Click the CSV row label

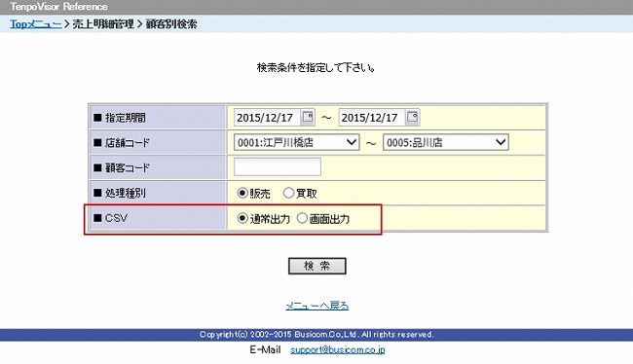pyautogui.click(x=116, y=218)
